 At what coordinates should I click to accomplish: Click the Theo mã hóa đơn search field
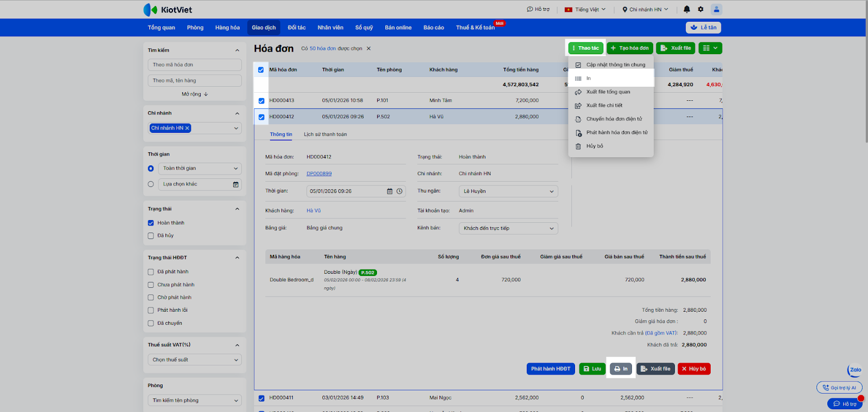194,65
